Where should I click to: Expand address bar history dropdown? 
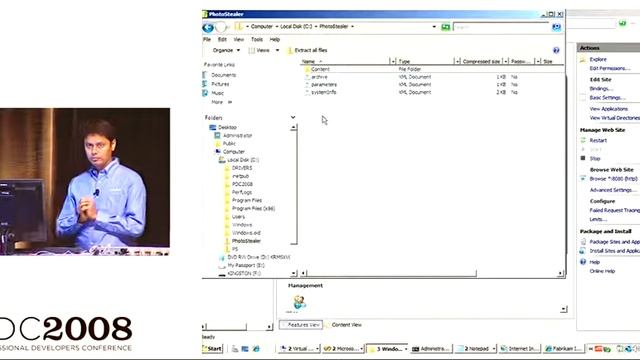434,27
